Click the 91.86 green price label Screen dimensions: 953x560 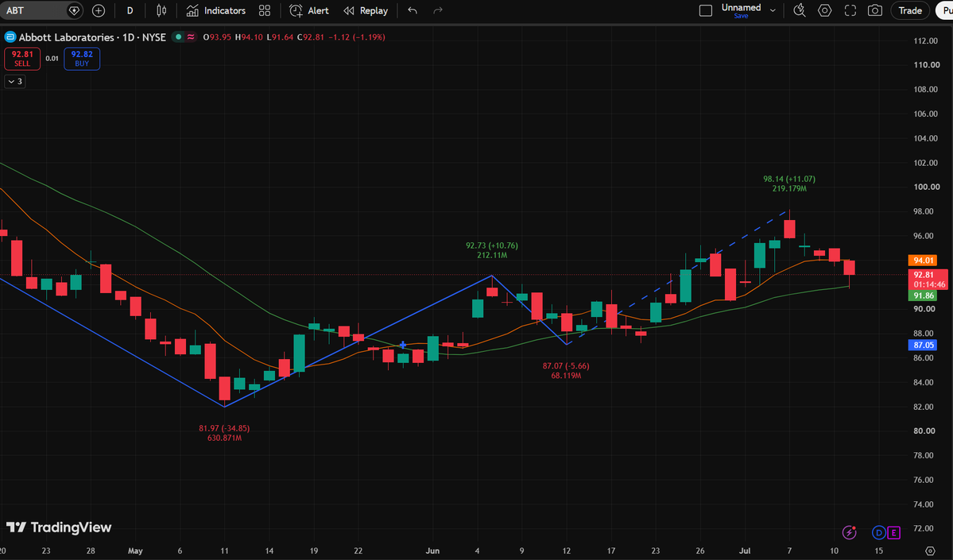tap(923, 295)
